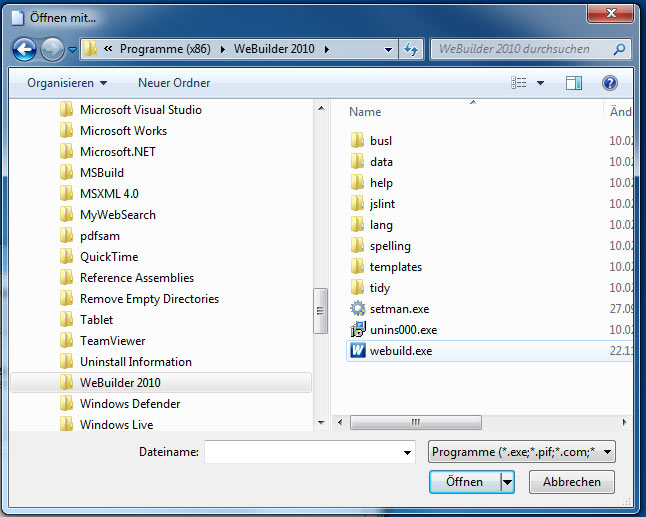This screenshot has height=517, width=646.
Task: Click pdfsam folder icon in tree
Action: click(66, 236)
